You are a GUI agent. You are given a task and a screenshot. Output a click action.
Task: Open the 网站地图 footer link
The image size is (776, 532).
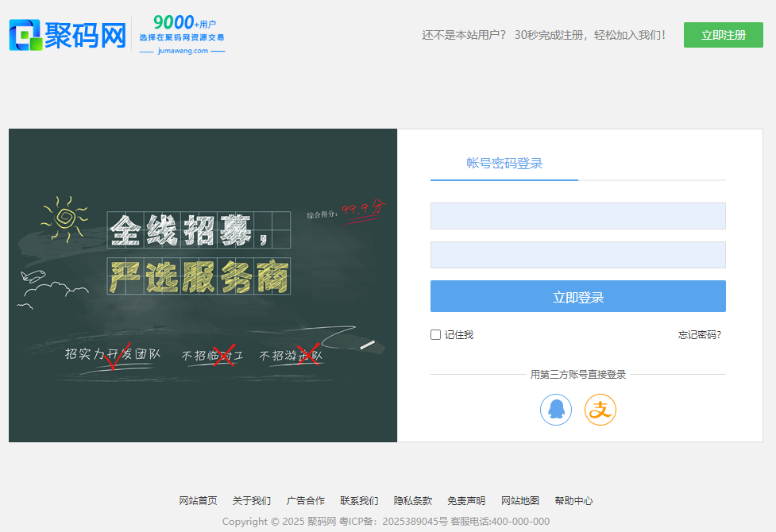pyautogui.click(x=520, y=501)
